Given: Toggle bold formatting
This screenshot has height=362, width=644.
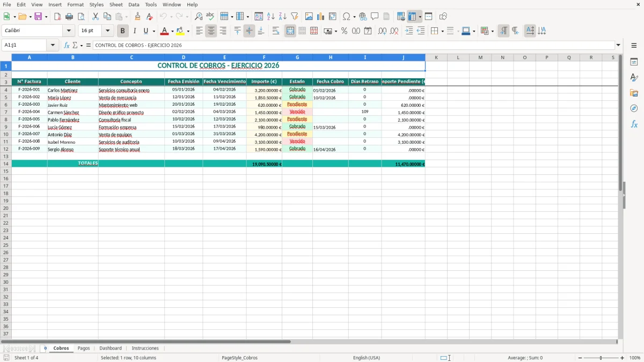Looking at the screenshot, I should (122, 31).
